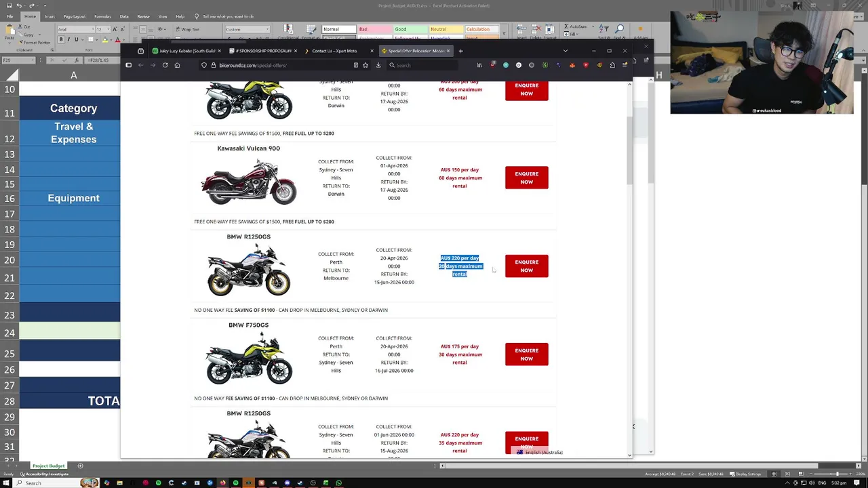This screenshot has height=488, width=868.
Task: Select the Travel & Expenses cell in Excel
Action: 73,133
